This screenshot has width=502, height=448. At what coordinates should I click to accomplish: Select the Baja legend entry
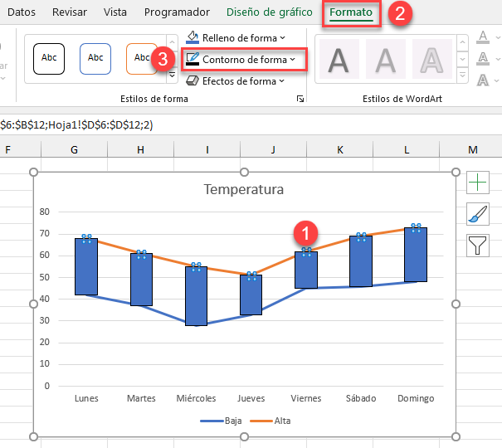pos(221,421)
